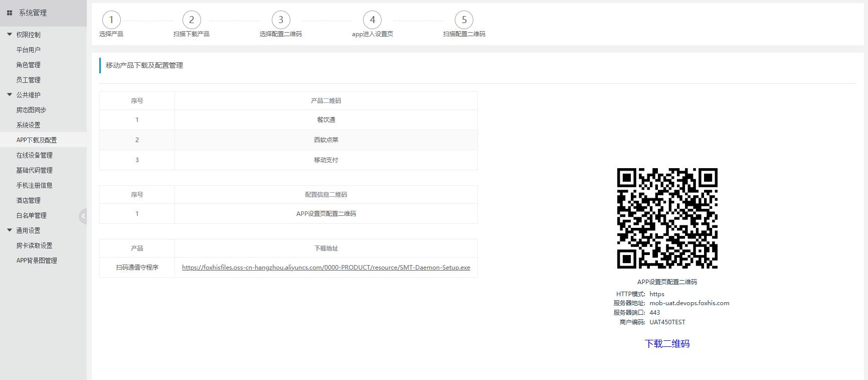The height and width of the screenshot is (380, 868).
Task: Open 在线设备管理 in the sidebar
Action: coord(34,155)
